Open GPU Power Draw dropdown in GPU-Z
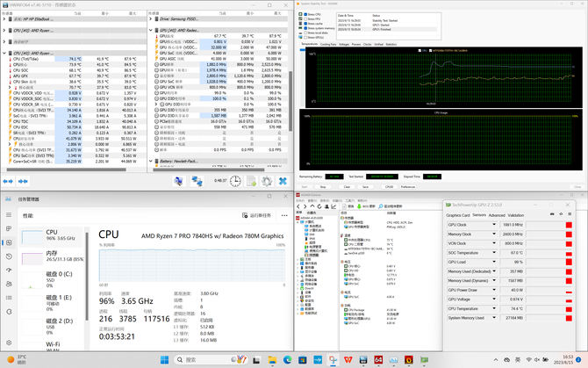This screenshot has height=368, width=588. [x=494, y=290]
